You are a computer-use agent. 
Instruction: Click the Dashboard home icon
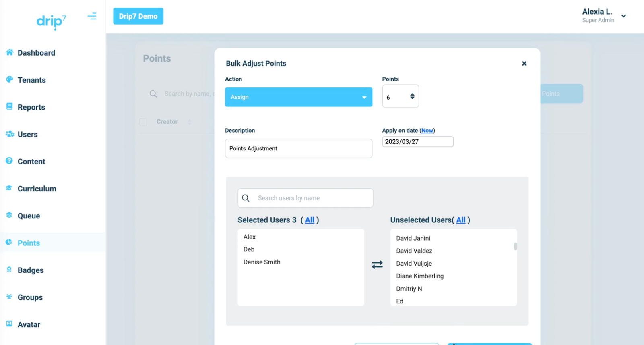pos(10,52)
